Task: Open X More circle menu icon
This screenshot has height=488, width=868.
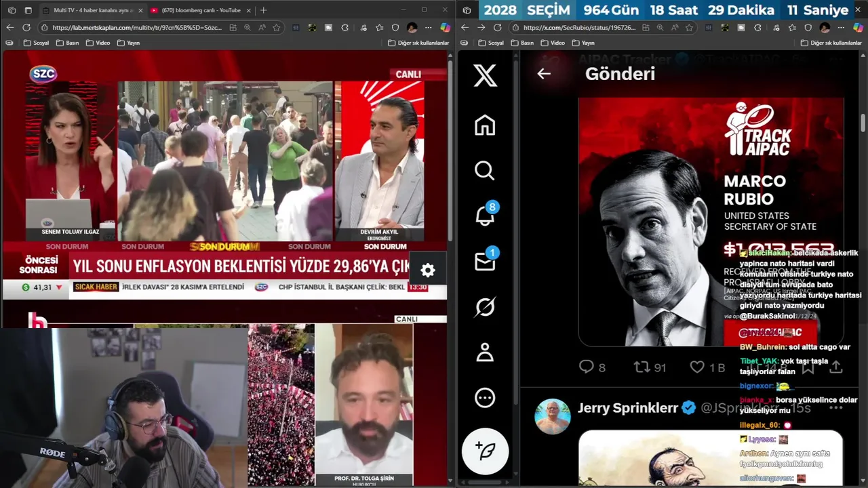Action: (485, 398)
